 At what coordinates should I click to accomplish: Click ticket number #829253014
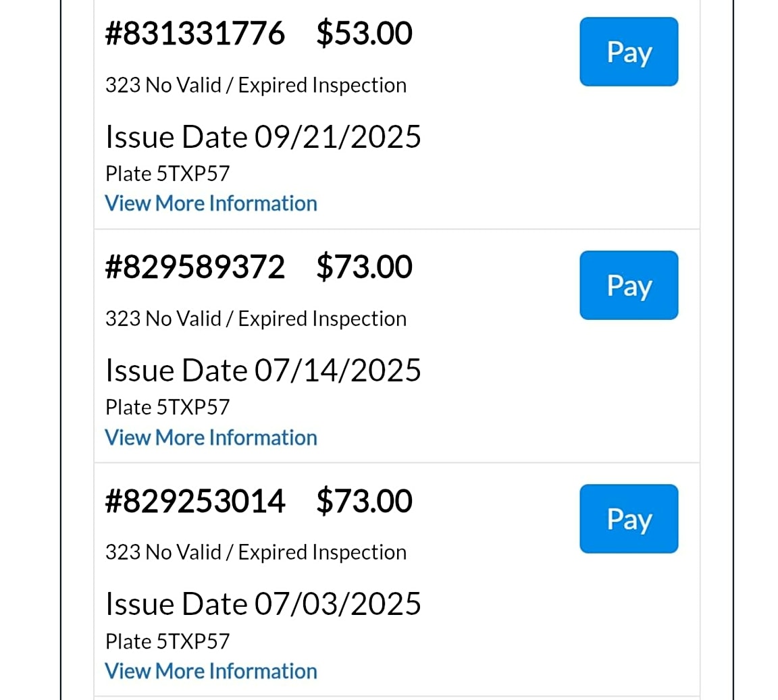pos(195,501)
